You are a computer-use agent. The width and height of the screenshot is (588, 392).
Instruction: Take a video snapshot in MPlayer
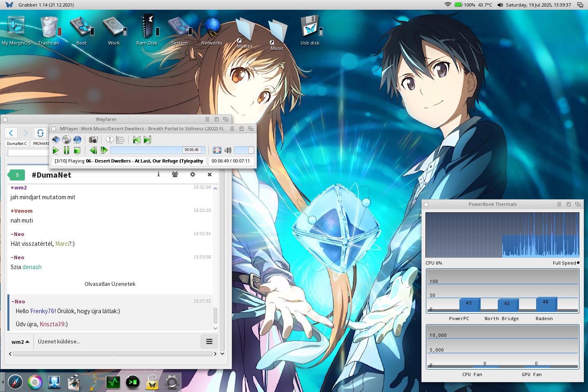(93, 139)
